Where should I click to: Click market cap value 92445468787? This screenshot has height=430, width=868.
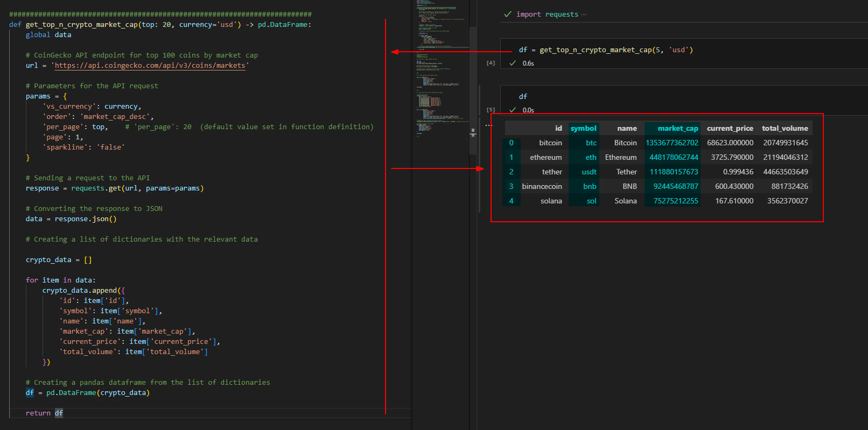(x=676, y=186)
